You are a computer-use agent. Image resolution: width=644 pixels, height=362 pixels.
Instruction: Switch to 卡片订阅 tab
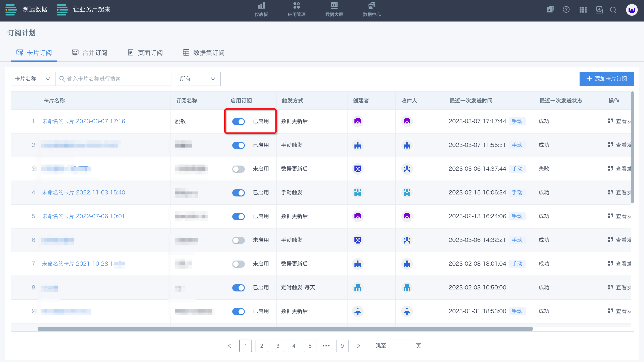coord(34,53)
